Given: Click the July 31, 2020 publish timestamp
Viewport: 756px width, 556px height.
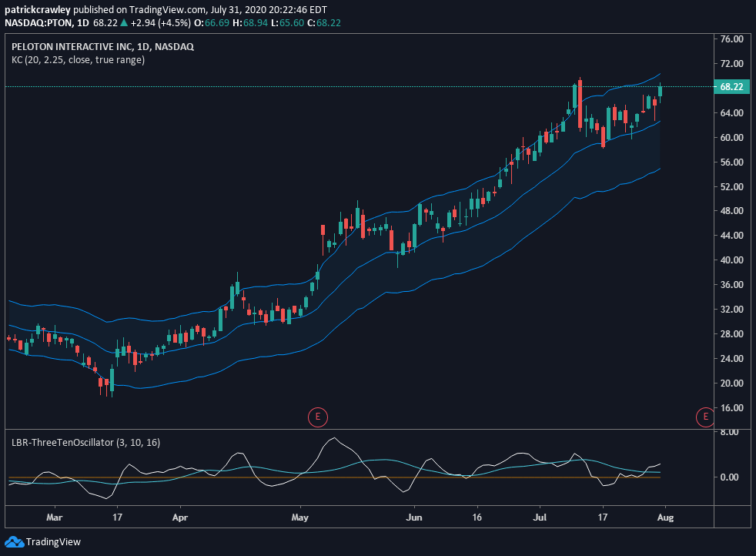Looking at the screenshot, I should pos(269,10).
